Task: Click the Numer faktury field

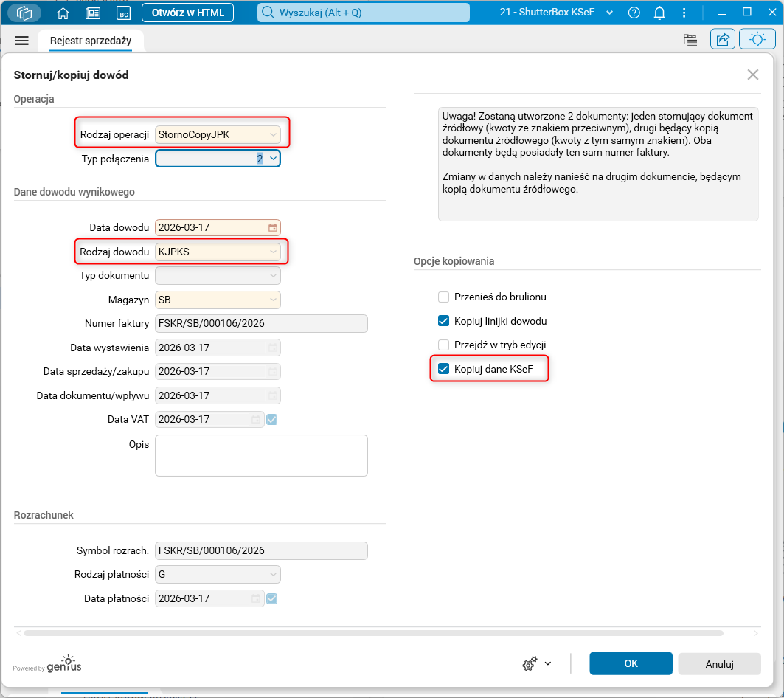Action: 261,323
